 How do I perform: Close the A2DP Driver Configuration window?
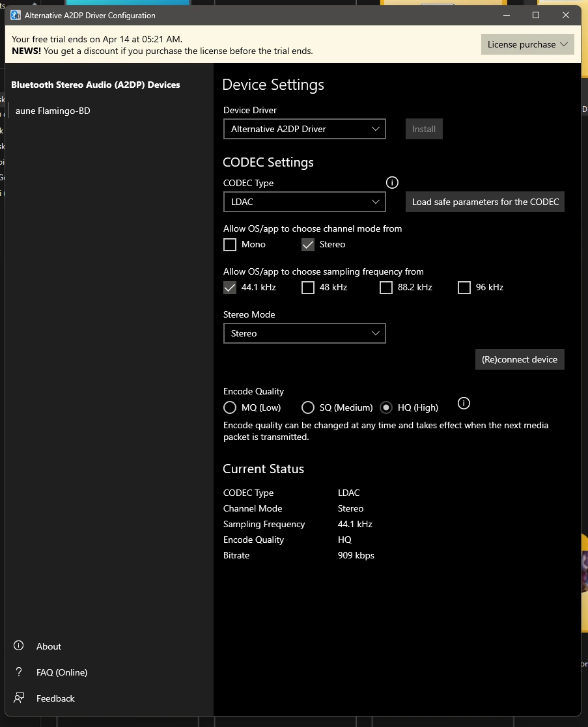click(565, 16)
